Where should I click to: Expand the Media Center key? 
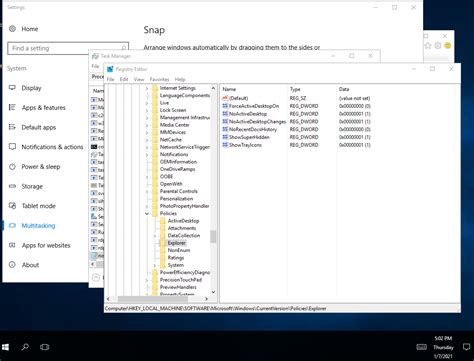(x=147, y=125)
